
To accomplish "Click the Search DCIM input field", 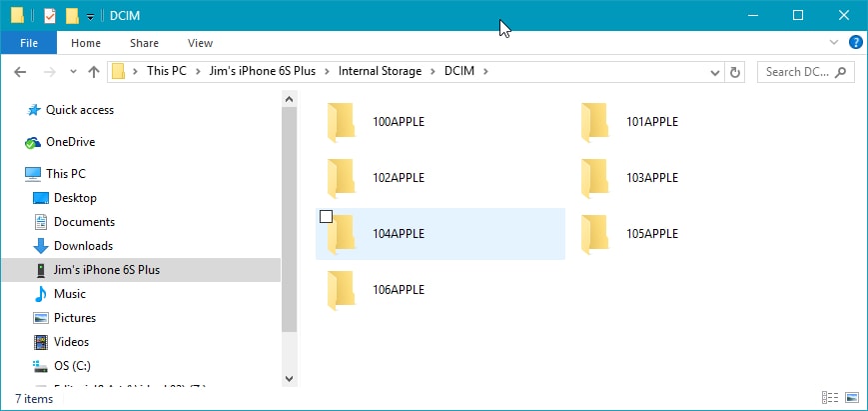I will click(797, 72).
